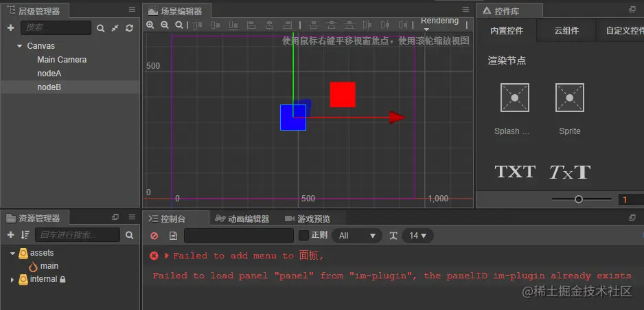Reset scene zoom with plain magnifier icon
644x310 pixels.
(x=179, y=25)
